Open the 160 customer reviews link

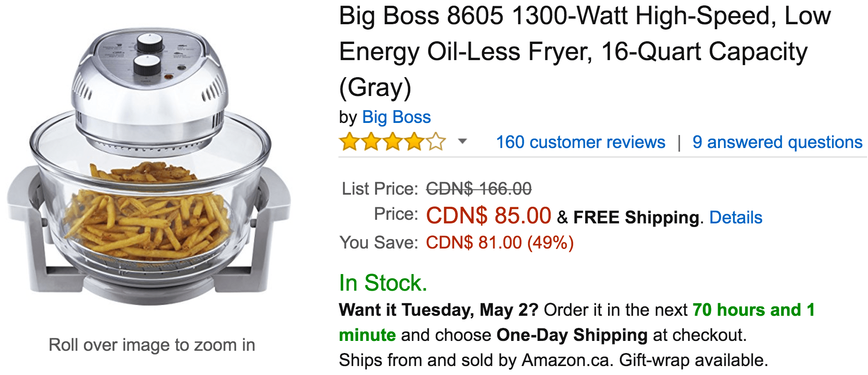coord(580,142)
